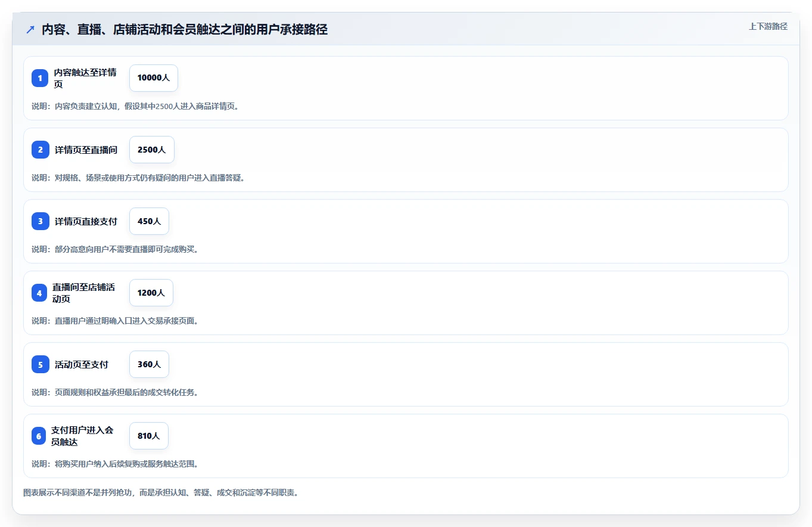Click the note about 后续复购或服务触达

(115, 464)
